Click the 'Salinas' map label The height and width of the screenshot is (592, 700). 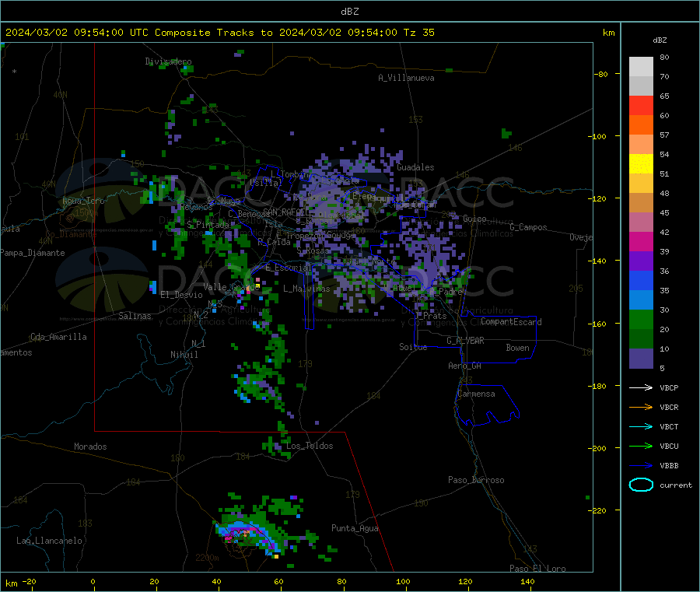pyautogui.click(x=135, y=316)
